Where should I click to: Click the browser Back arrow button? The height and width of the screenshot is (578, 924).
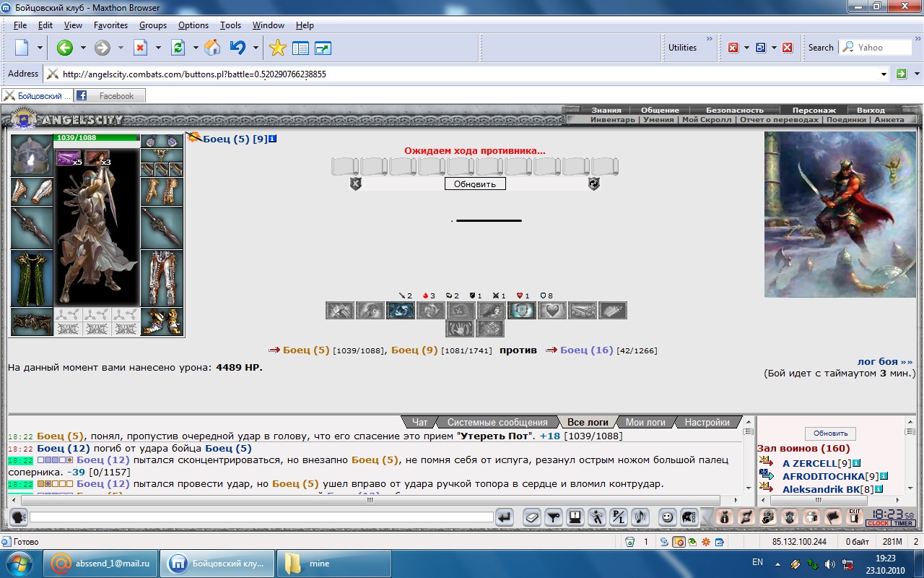[65, 48]
